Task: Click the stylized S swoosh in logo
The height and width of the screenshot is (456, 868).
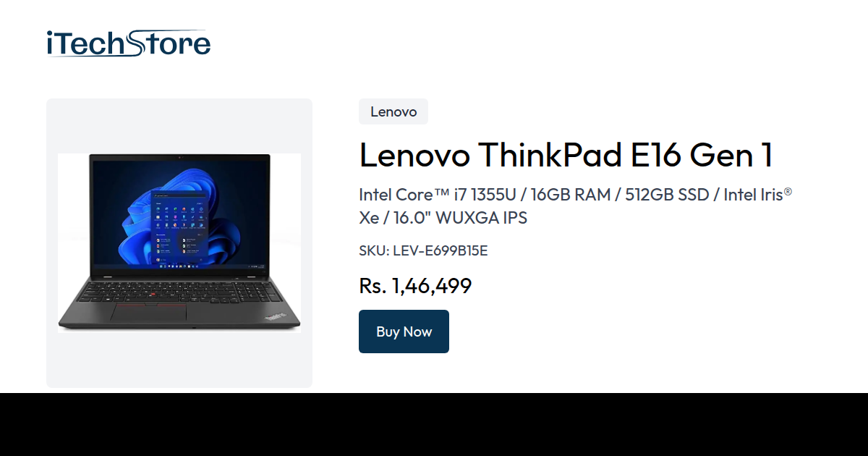Action: [x=136, y=43]
